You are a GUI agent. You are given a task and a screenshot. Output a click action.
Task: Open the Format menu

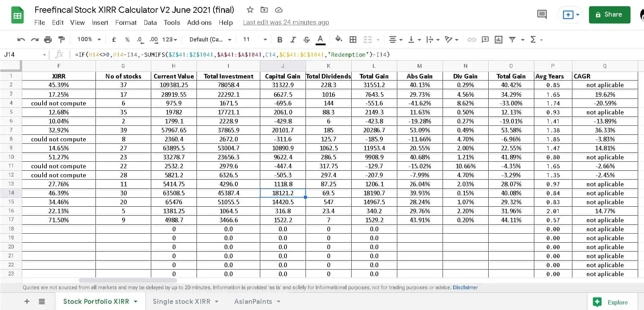(126, 22)
